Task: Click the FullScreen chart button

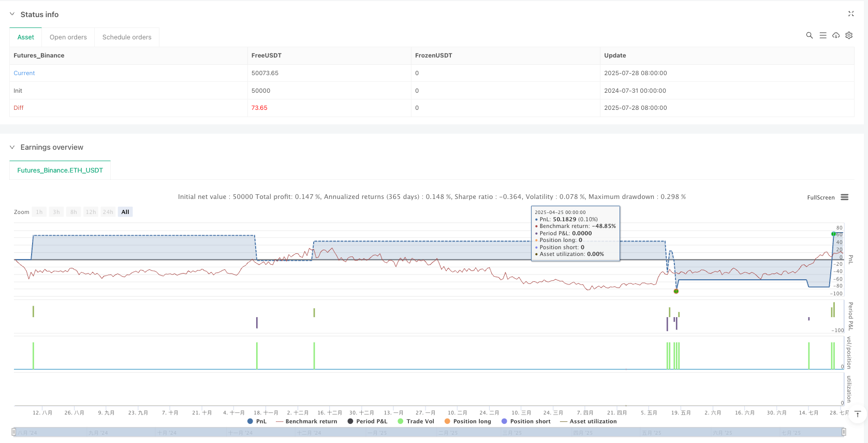Action: [x=820, y=197]
